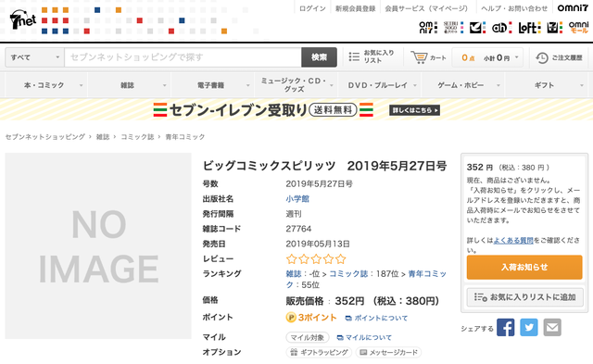593x364 pixels.
Task: Open favorites list icon in header
Action: 354,56
